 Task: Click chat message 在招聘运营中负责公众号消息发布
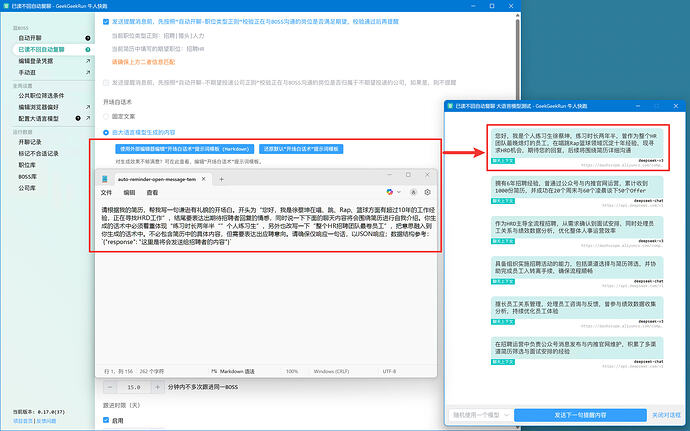point(576,348)
